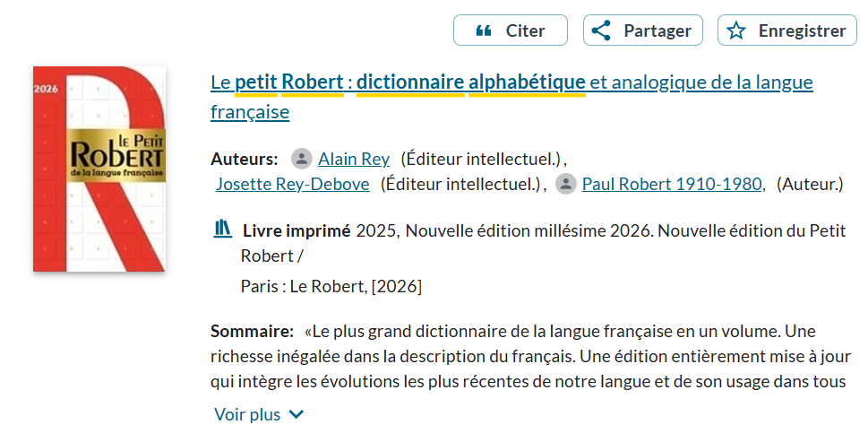Click the Paris : Le Robert publisher line
This screenshot has height=425, width=868.
point(331,287)
